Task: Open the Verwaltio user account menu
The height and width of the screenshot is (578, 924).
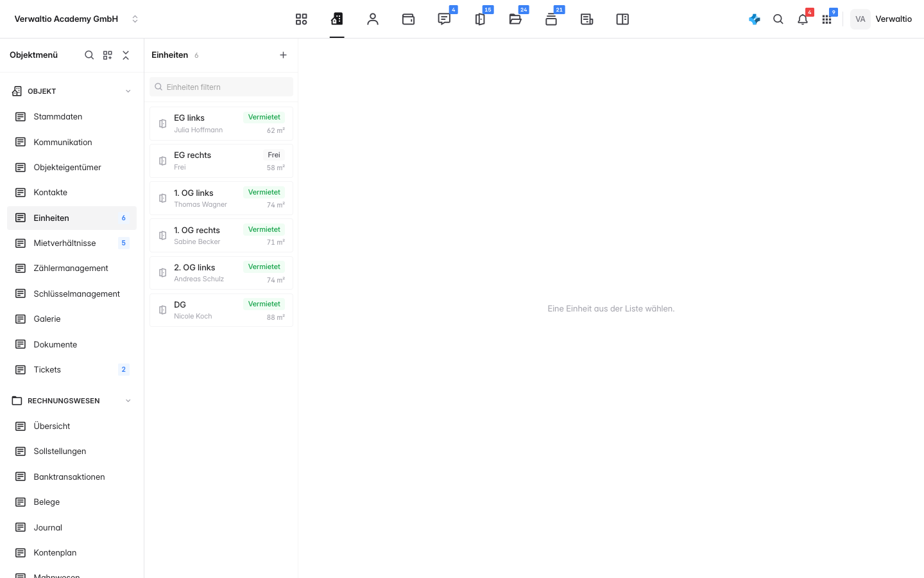Action: click(881, 19)
